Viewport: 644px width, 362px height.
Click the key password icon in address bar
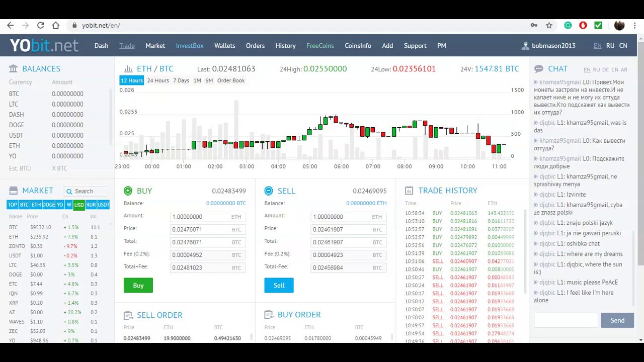point(534,25)
